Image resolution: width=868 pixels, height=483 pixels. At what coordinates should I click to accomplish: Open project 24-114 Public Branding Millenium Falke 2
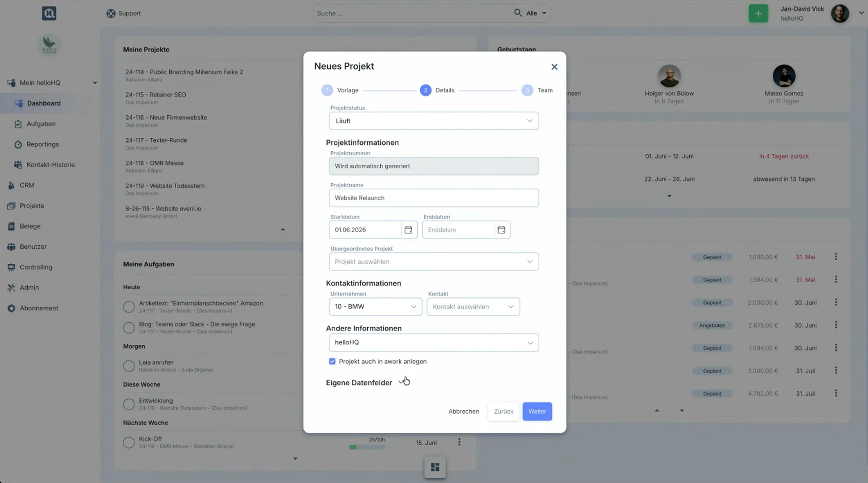coord(184,72)
